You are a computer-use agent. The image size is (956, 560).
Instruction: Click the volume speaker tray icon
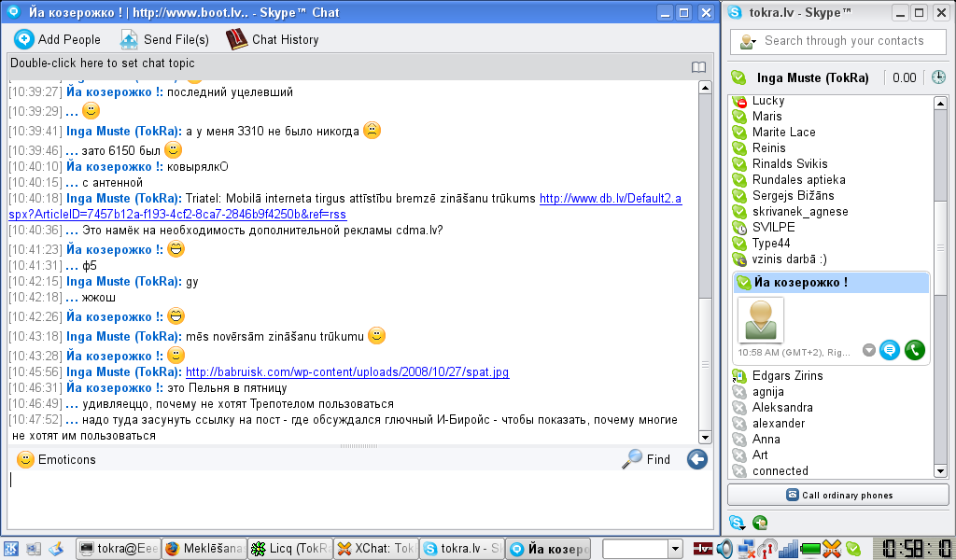(x=724, y=549)
